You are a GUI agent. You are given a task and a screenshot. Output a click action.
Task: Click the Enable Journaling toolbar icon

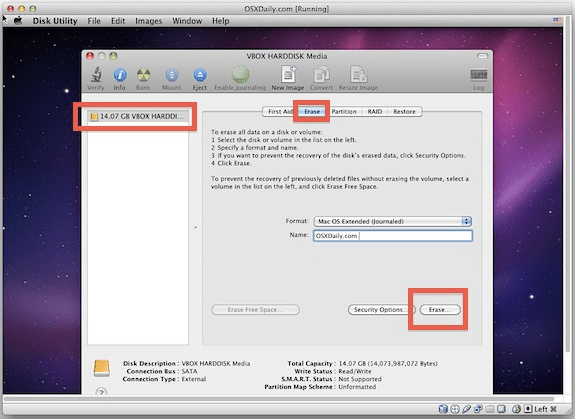pos(240,74)
